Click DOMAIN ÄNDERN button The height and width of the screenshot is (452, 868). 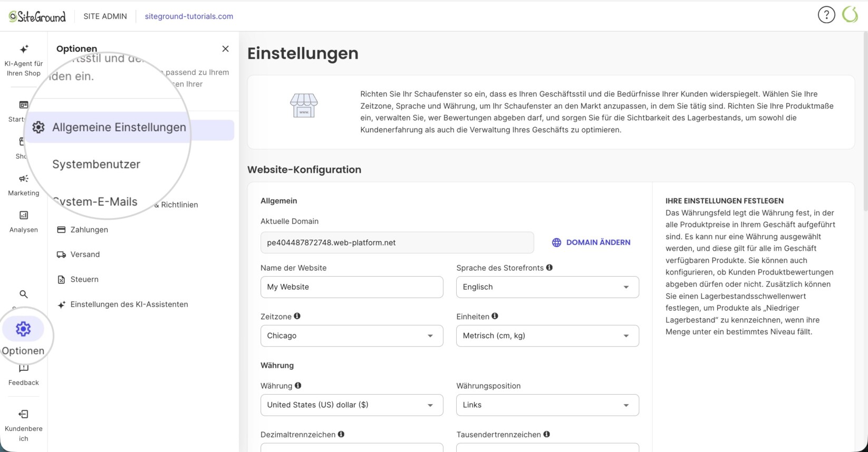pos(591,242)
